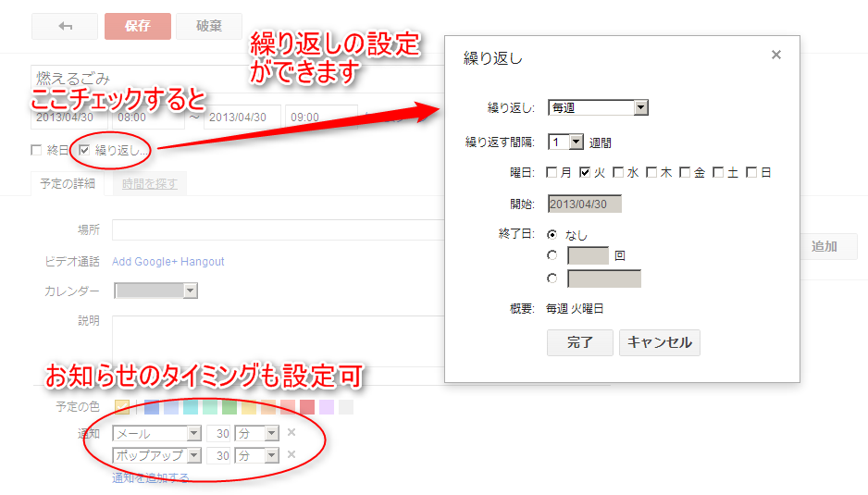Remove the ポップアップ notification row
This screenshot has width=868, height=495.
(x=291, y=454)
